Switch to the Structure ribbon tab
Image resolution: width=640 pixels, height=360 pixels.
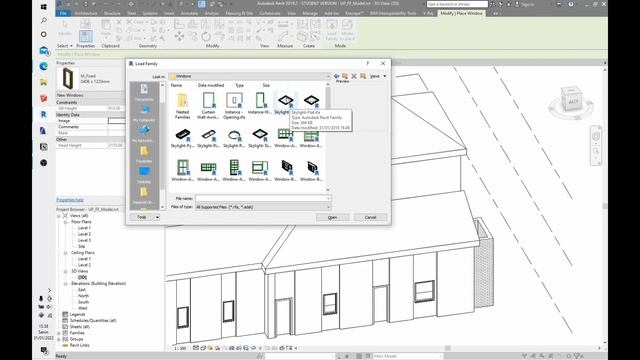pyautogui.click(x=112, y=13)
